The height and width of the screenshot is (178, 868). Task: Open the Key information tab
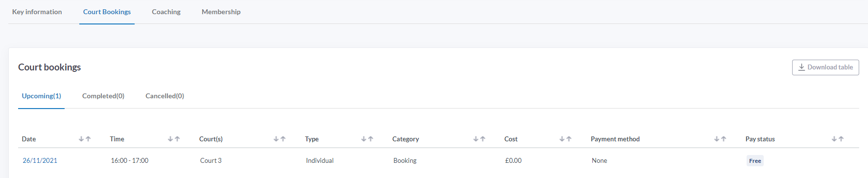[37, 12]
